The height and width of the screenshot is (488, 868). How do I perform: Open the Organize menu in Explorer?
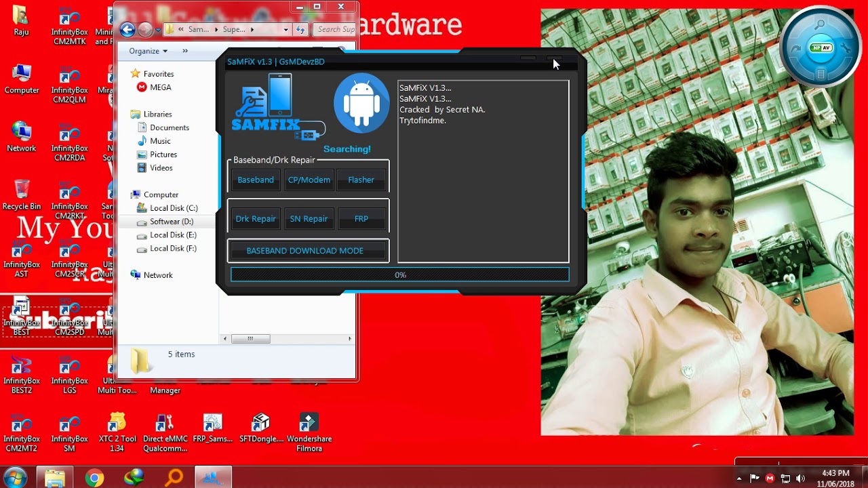[149, 51]
